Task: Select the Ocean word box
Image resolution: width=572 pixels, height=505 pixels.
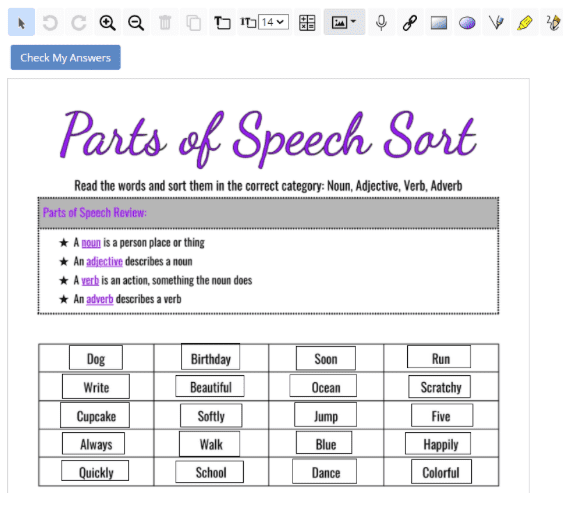Action: [x=323, y=386]
